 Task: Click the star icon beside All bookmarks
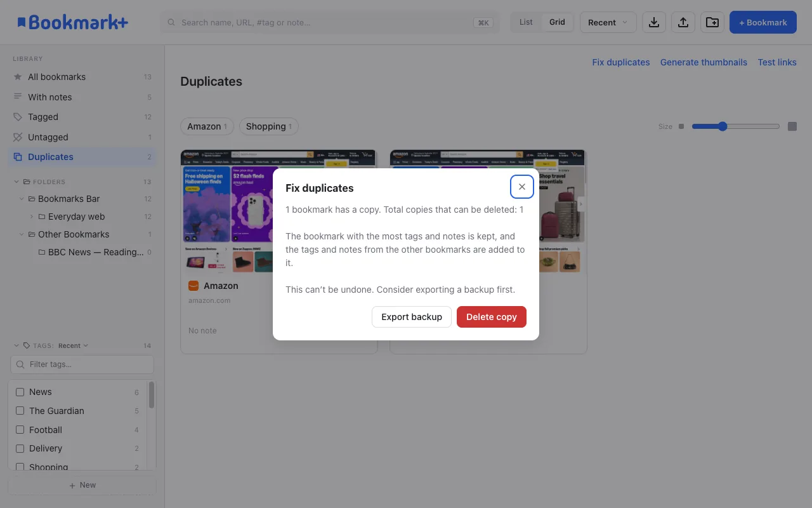tap(18, 77)
